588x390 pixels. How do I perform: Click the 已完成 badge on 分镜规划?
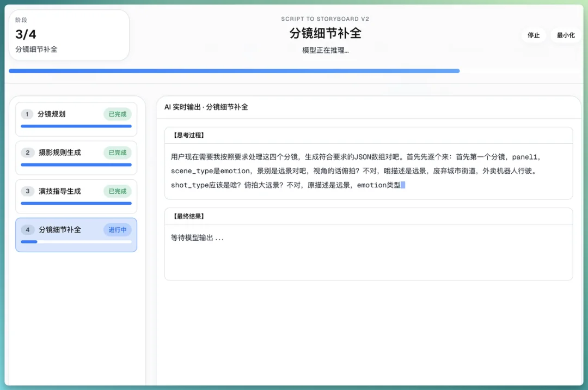tap(118, 114)
